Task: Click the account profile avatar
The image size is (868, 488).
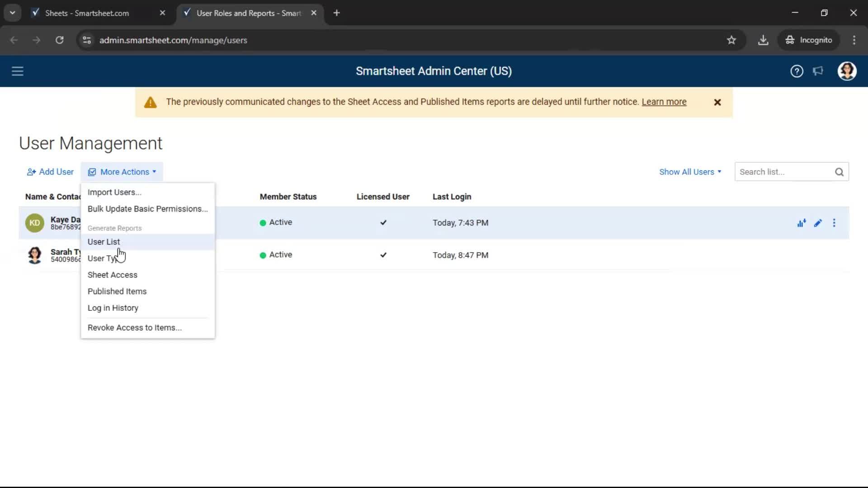Action: tap(847, 71)
